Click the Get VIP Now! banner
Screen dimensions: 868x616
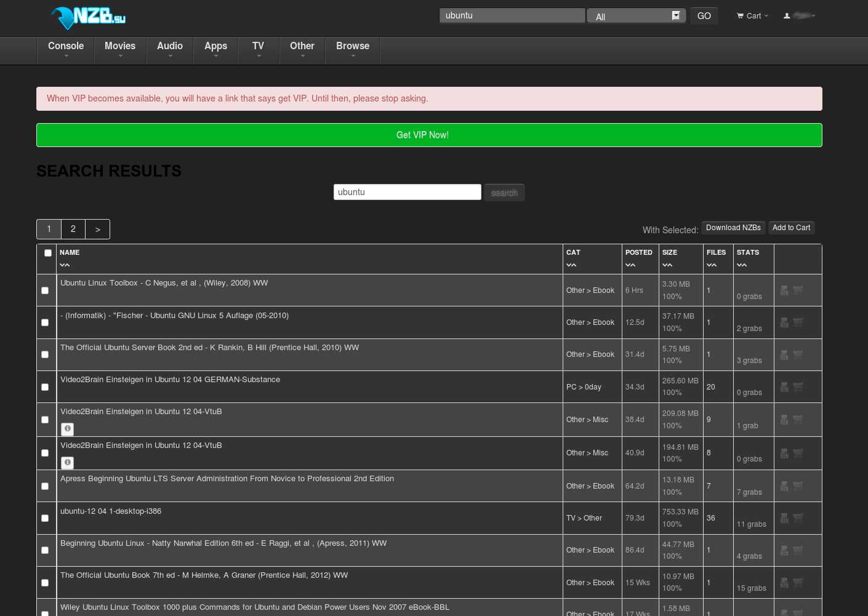coord(429,135)
